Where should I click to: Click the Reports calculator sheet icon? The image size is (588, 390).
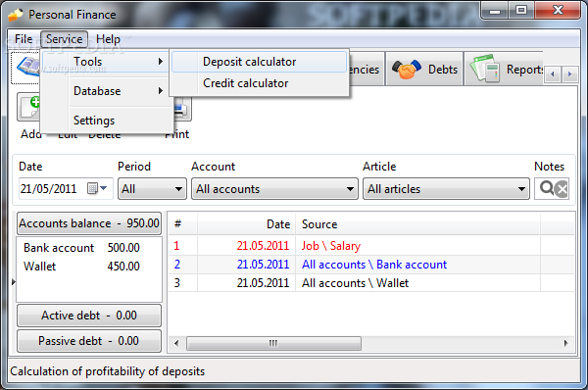point(485,69)
